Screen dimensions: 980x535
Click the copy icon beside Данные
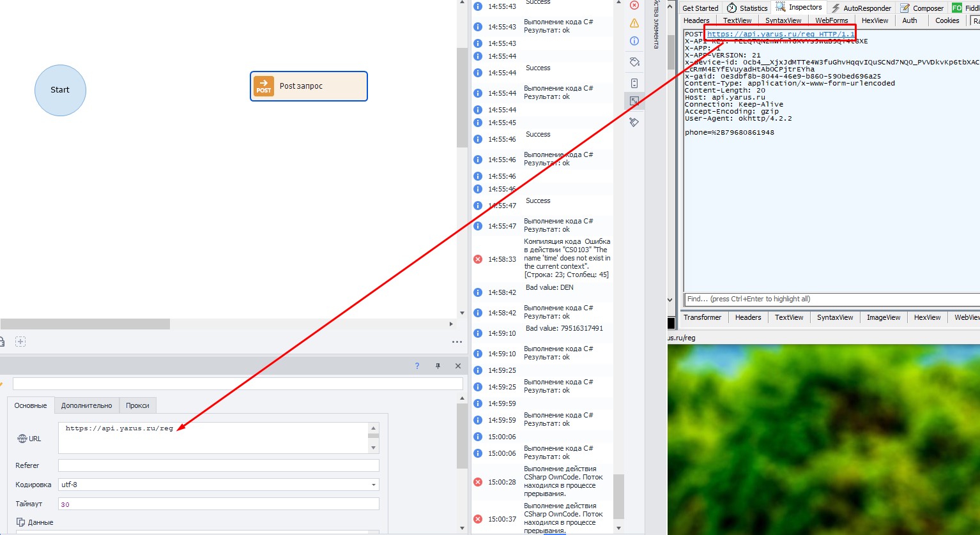20,522
